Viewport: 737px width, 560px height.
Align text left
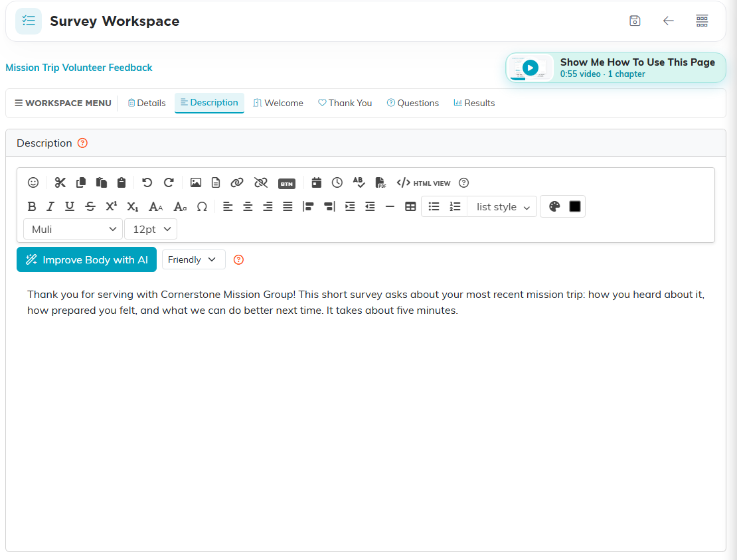pos(228,206)
